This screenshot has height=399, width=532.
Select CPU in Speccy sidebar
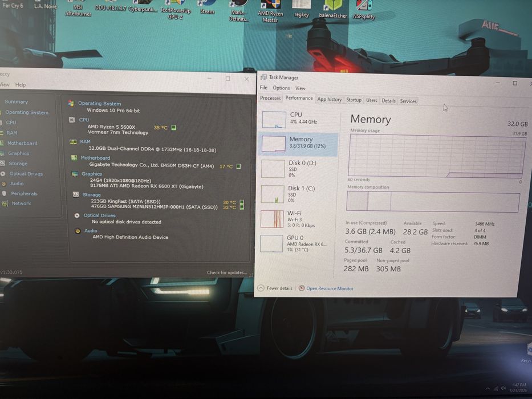(x=11, y=123)
